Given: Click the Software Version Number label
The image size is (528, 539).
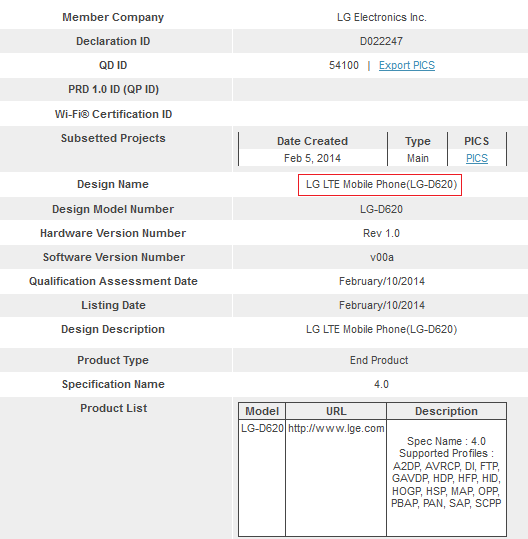Looking at the screenshot, I should pos(114,257).
